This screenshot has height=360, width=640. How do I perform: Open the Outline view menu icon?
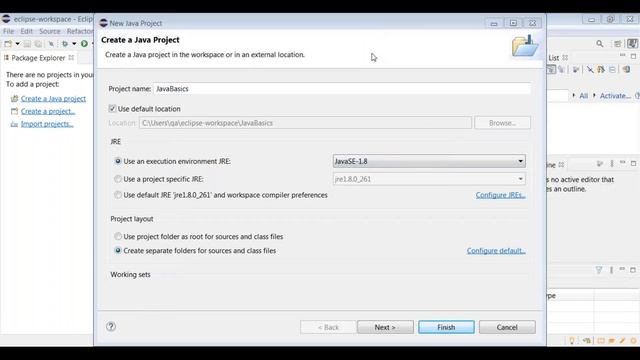pos(612,164)
